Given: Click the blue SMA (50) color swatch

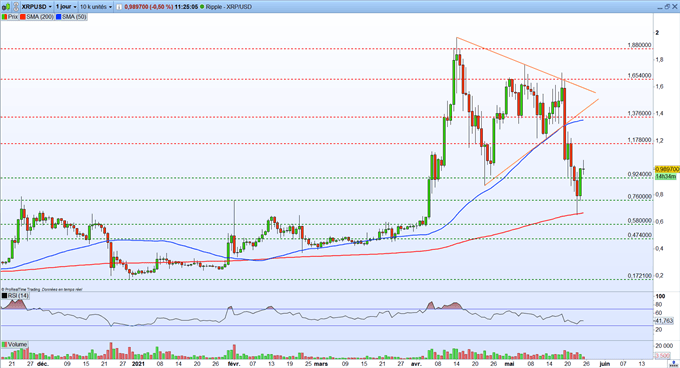Looking at the screenshot, I should (x=59, y=17).
